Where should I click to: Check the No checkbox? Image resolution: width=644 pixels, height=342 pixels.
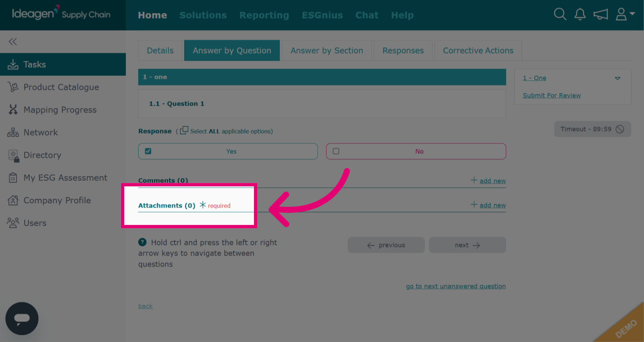(x=336, y=151)
